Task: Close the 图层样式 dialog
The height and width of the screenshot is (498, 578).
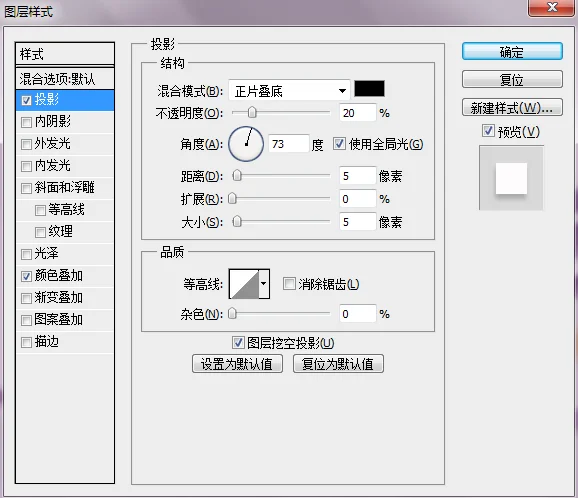Action: click(552, 7)
